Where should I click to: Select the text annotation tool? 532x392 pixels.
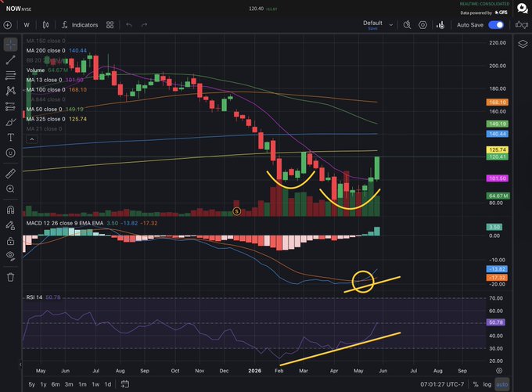[10, 138]
